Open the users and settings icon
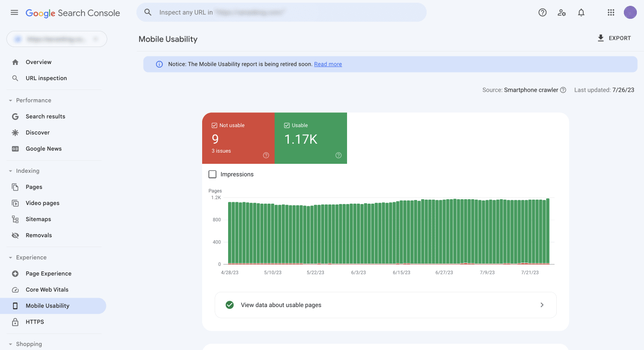The width and height of the screenshot is (644, 350). [562, 13]
